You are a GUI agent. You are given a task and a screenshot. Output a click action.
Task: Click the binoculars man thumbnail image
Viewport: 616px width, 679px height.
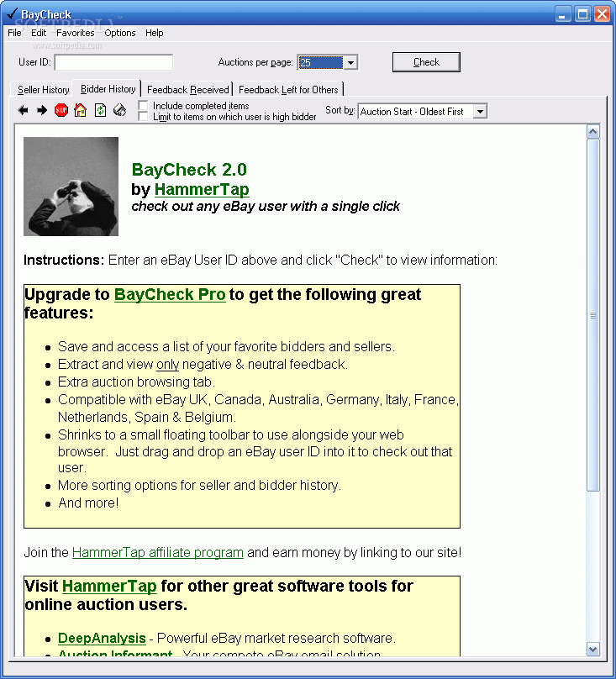coord(71,187)
